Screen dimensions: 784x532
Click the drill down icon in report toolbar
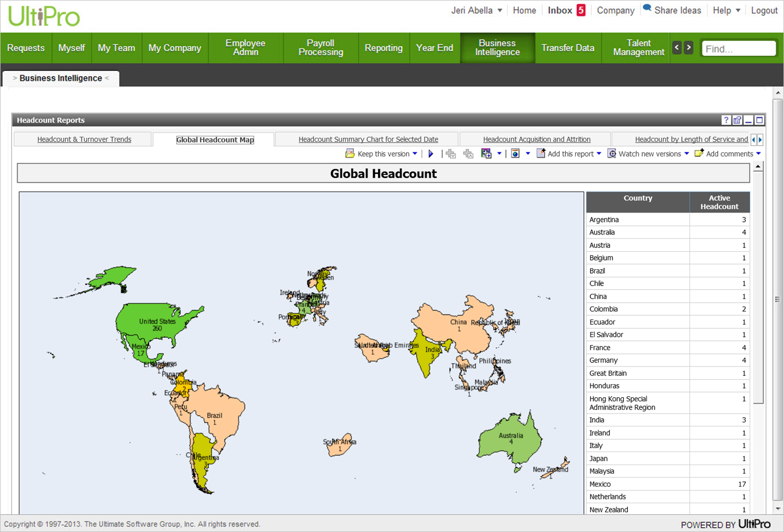451,154
